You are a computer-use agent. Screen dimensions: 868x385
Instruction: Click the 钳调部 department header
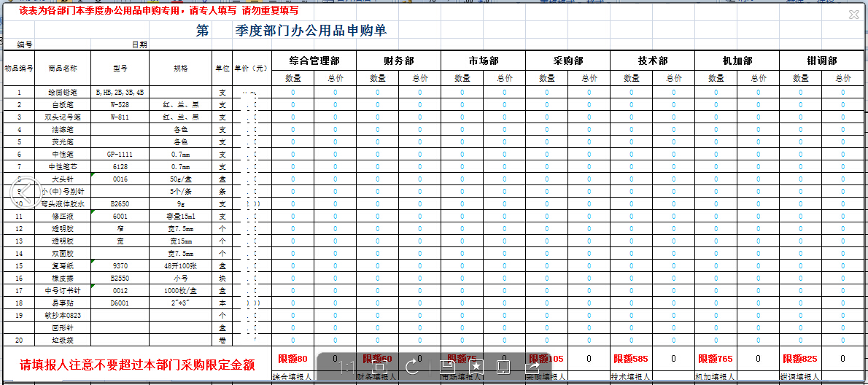822,61
